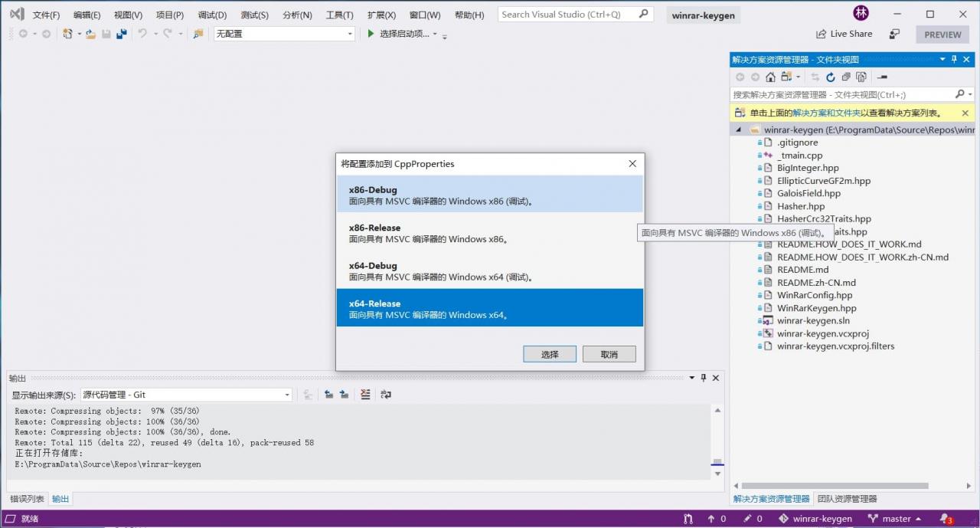980x528 pixels.
Task: Click the search magnifier in Solution Explorer
Action: 960,94
